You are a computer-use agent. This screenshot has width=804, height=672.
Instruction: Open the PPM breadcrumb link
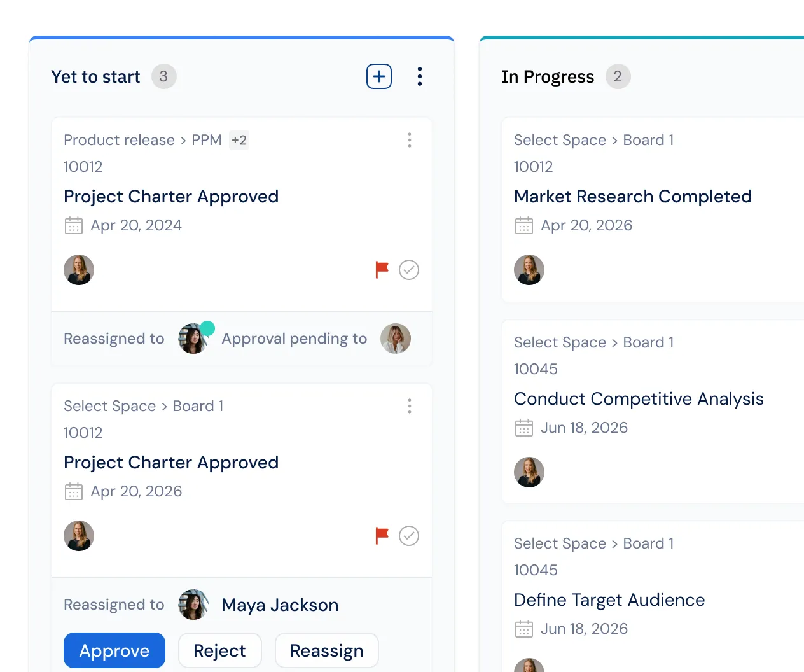(x=207, y=140)
